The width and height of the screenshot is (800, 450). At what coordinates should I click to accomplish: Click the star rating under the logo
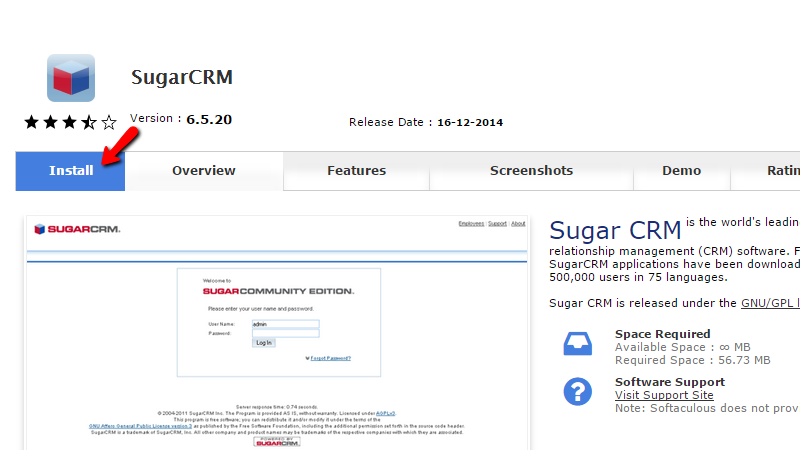pyautogui.click(x=70, y=122)
